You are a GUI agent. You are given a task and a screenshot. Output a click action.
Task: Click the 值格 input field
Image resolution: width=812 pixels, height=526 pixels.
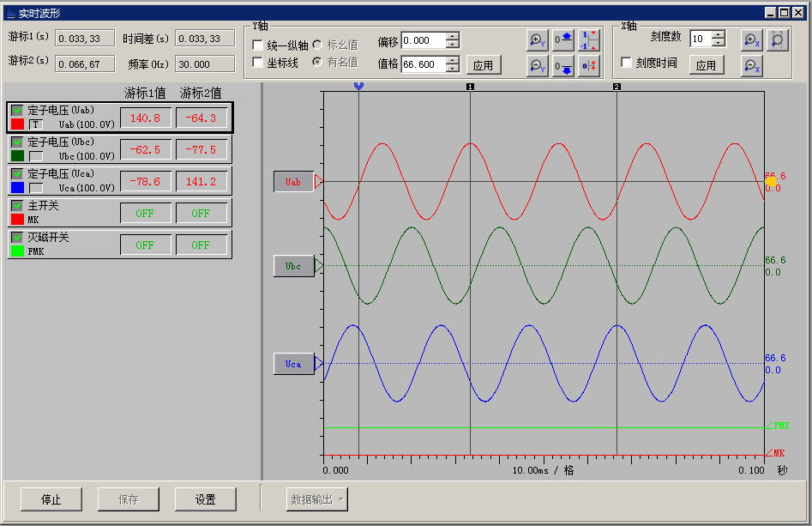424,64
